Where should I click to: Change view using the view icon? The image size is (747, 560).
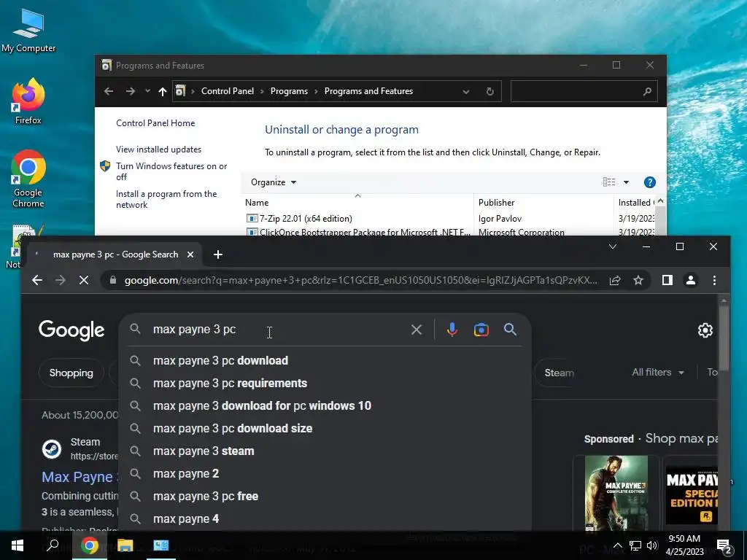tap(609, 182)
